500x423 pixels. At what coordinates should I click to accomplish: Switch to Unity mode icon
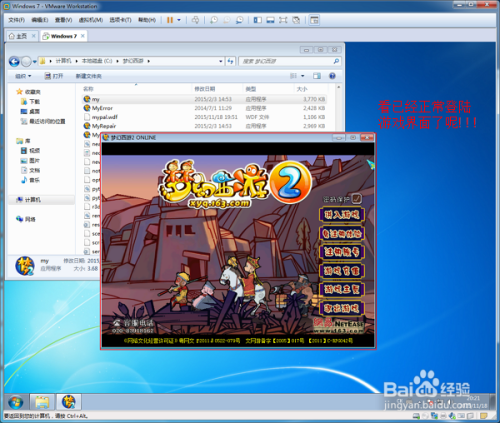tap(296, 20)
